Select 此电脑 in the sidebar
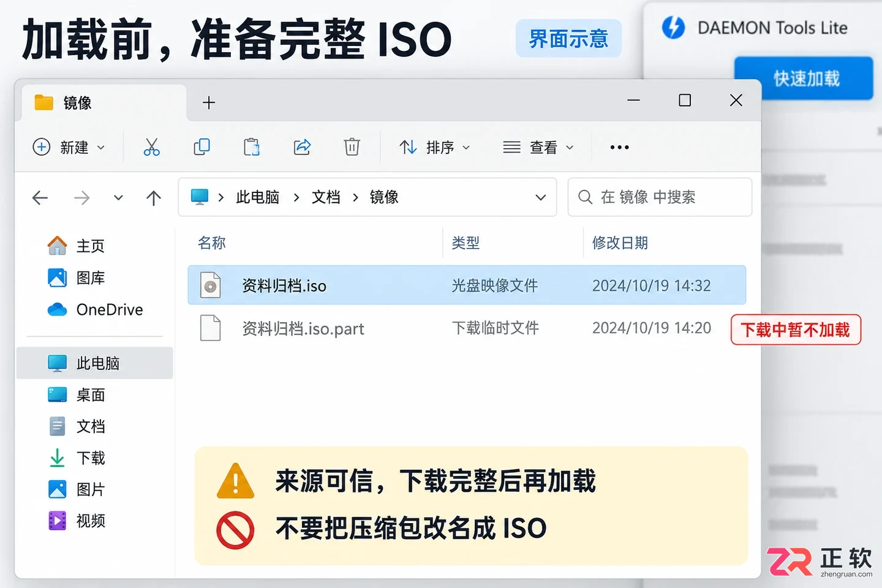Screen dimensions: 882x588 [x=94, y=363]
